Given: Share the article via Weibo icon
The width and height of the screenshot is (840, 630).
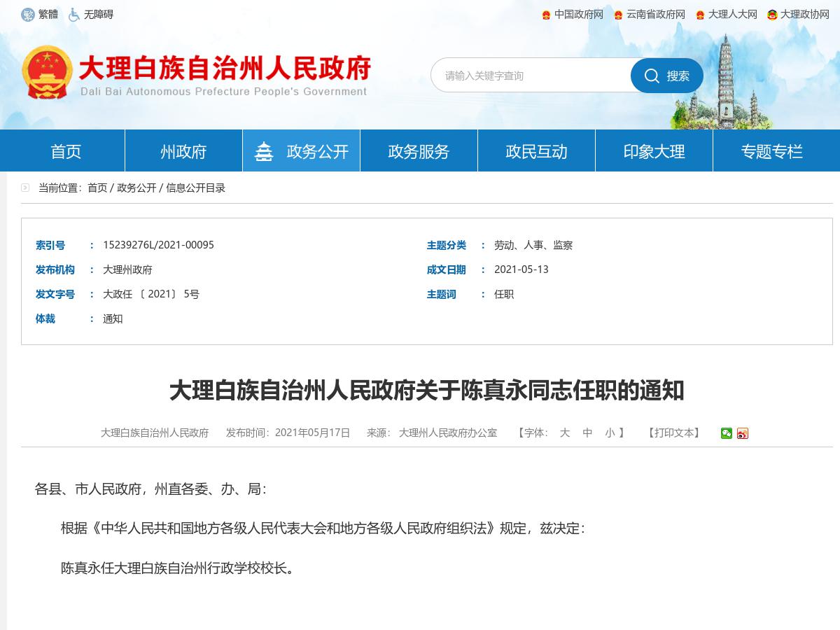Looking at the screenshot, I should point(743,433).
